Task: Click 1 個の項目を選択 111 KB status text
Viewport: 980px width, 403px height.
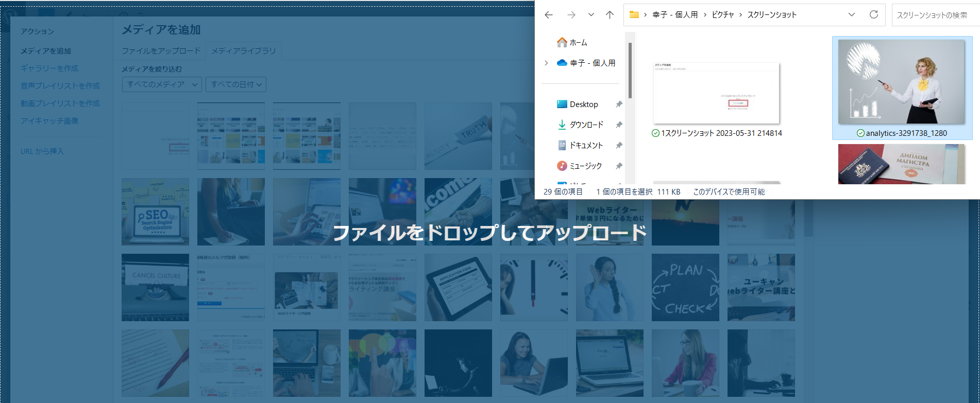Action: 638,191
